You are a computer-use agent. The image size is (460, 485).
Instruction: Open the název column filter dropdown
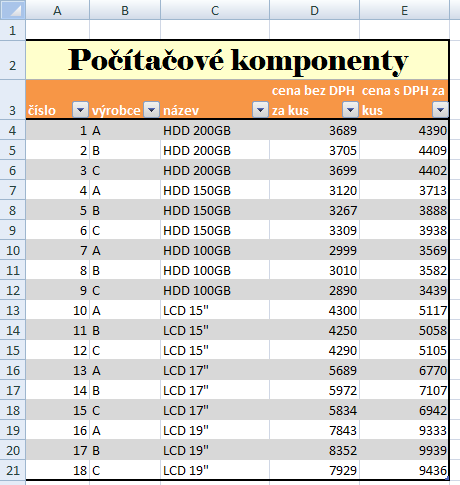(260, 110)
